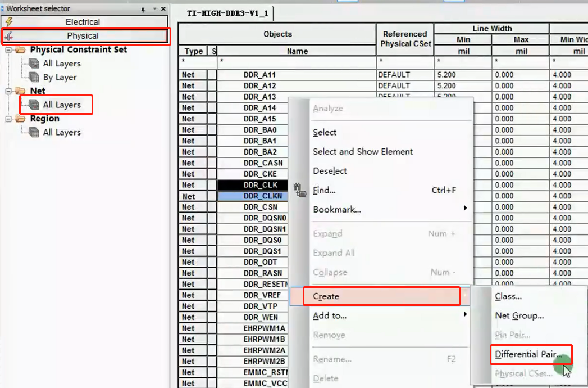Select All Layers under Region

pyautogui.click(x=62, y=133)
